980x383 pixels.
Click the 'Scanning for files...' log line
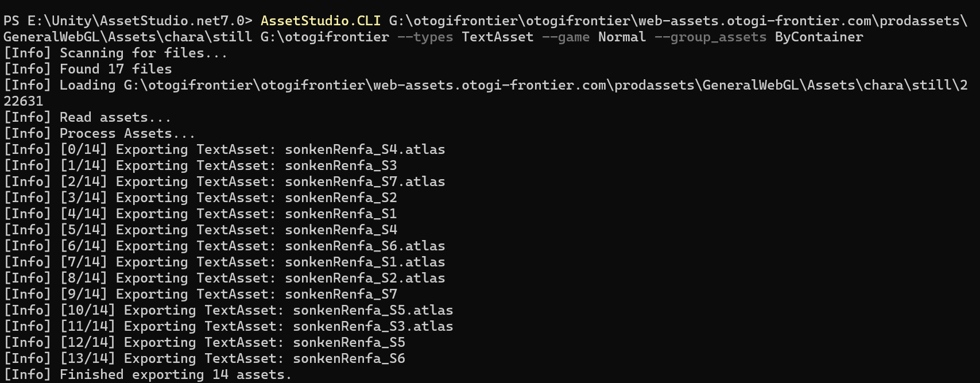tap(115, 53)
